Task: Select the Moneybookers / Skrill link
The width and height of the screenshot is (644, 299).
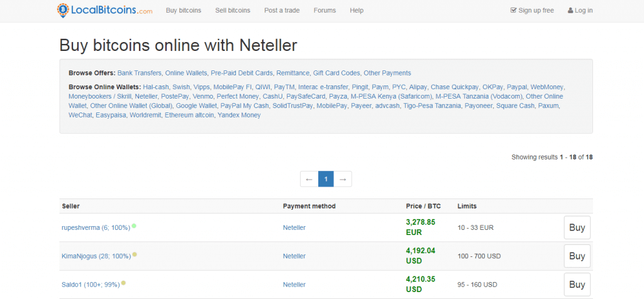Action: click(100, 96)
